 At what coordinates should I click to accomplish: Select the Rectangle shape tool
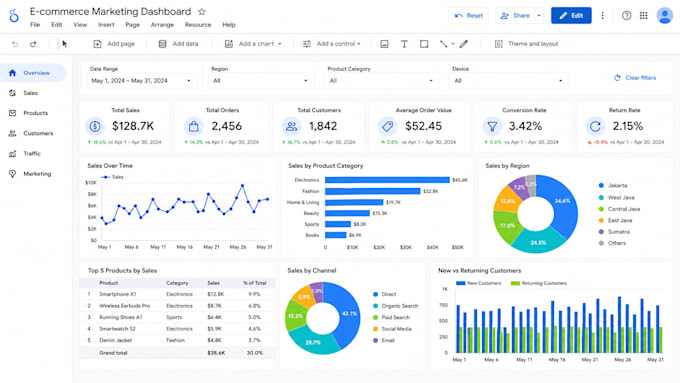(424, 44)
